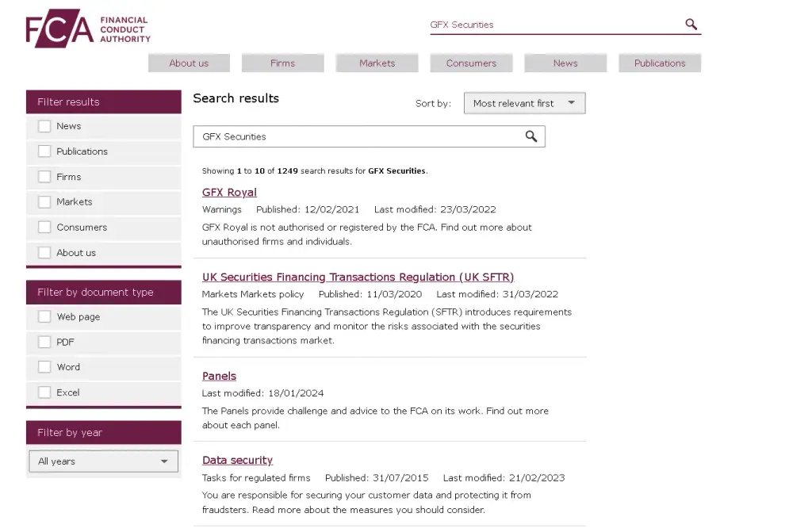Click the 'Markets Markets policy' label

253,294
